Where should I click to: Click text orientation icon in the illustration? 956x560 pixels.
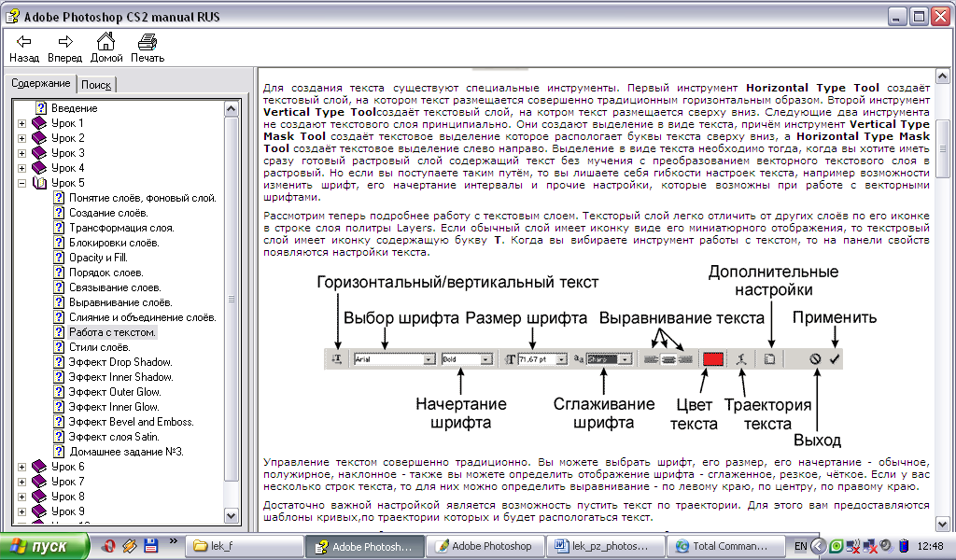[337, 359]
